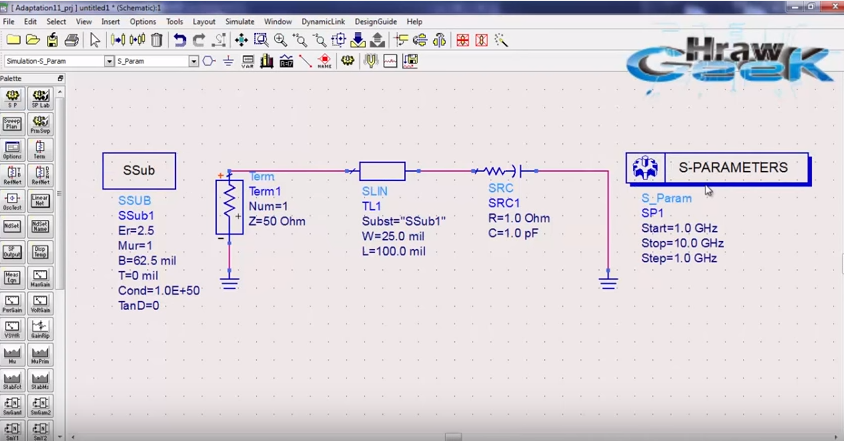The width and height of the screenshot is (844, 441).
Task: Place the Meas Eqn palette item
Action: coord(12,277)
